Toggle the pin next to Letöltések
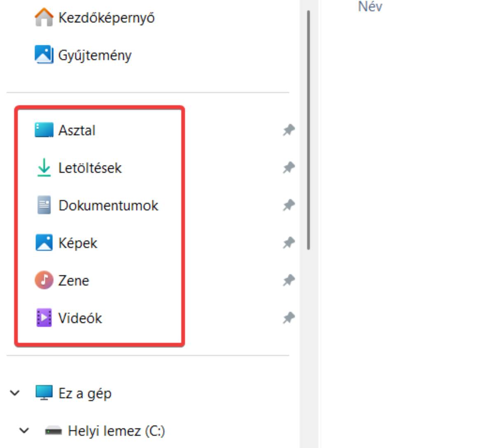Image resolution: width=494 pixels, height=448 pixels. 289,168
